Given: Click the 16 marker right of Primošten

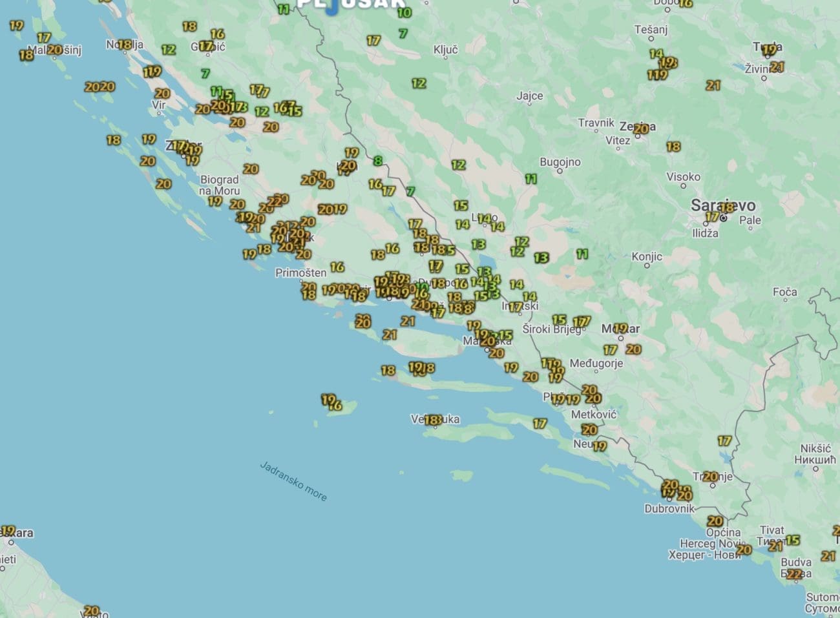Looking at the screenshot, I should (x=337, y=267).
